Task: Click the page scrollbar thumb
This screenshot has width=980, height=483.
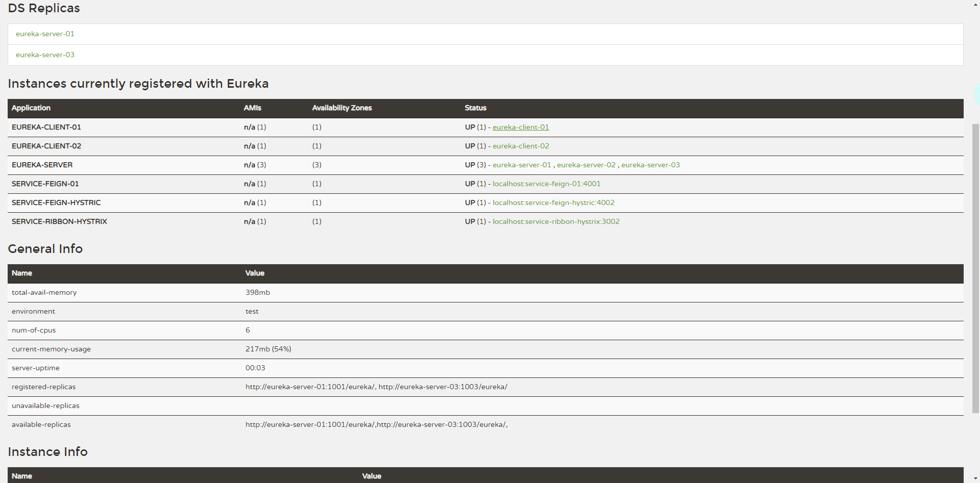Action: [975, 268]
